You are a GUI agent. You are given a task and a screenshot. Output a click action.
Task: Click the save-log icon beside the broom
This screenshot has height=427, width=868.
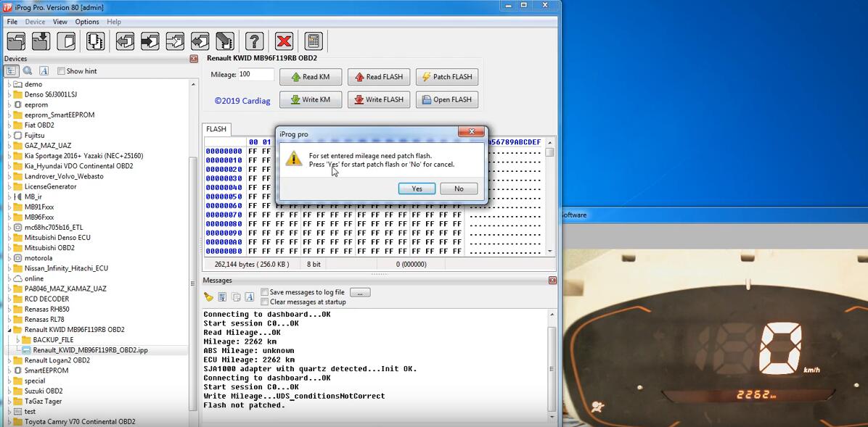click(x=223, y=297)
